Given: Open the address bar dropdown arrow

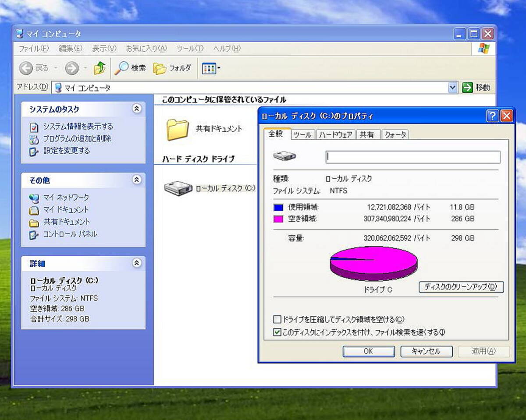Looking at the screenshot, I should [453, 88].
